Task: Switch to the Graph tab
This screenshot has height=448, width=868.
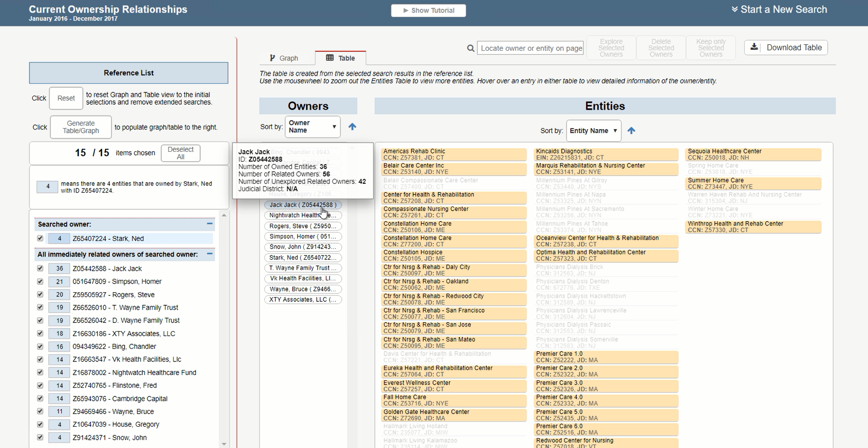Action: tap(284, 58)
